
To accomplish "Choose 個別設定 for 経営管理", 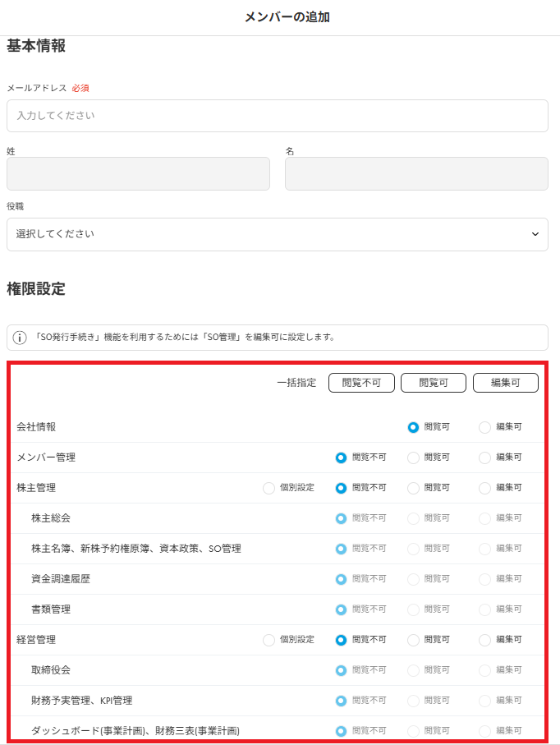I will click(269, 640).
